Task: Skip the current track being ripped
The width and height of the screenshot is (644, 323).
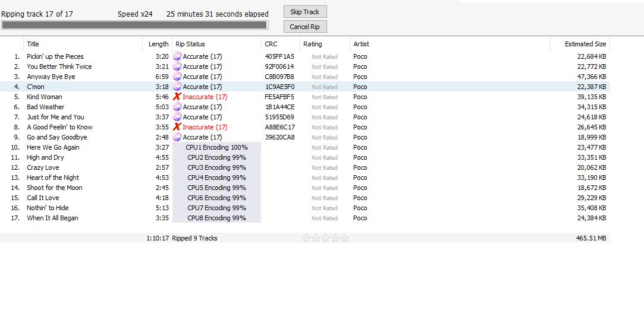Action: pos(305,12)
